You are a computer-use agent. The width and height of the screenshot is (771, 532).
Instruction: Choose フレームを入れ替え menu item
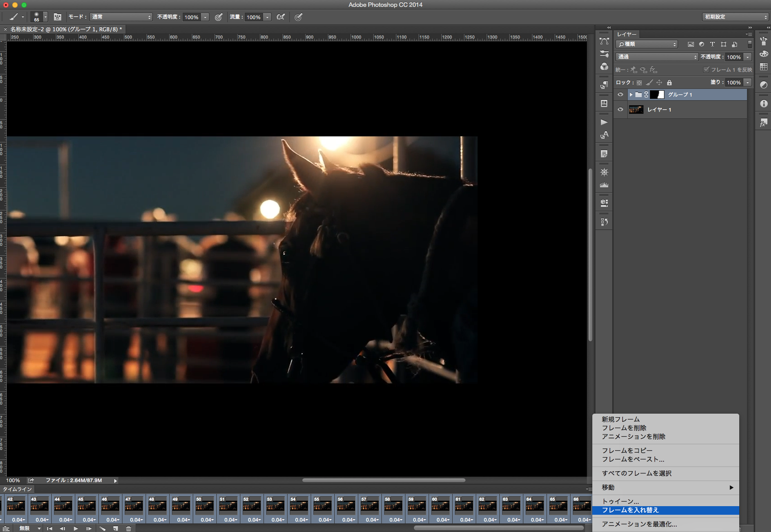[666, 510]
